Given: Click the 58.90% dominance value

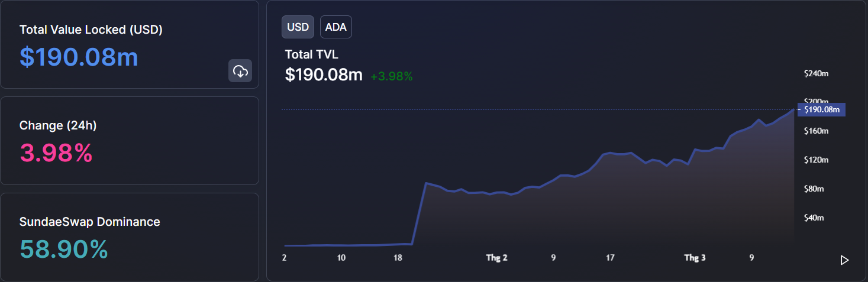Looking at the screenshot, I should 64,249.
